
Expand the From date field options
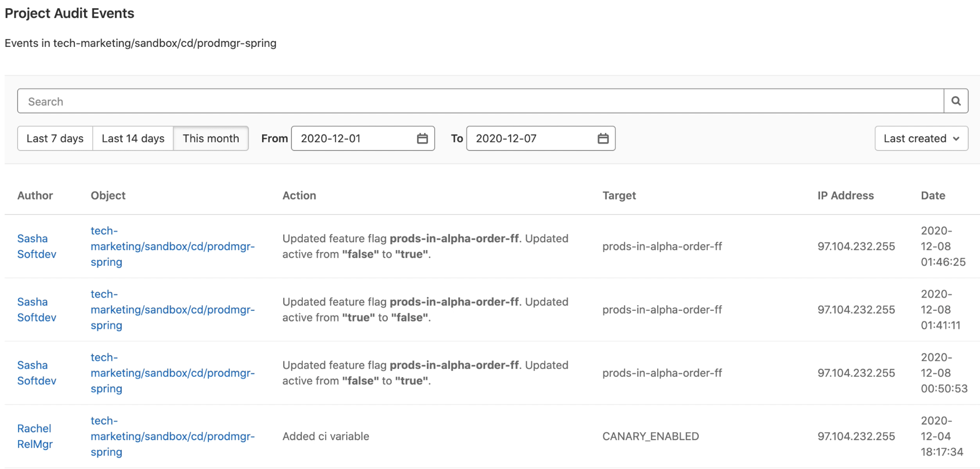coord(422,138)
